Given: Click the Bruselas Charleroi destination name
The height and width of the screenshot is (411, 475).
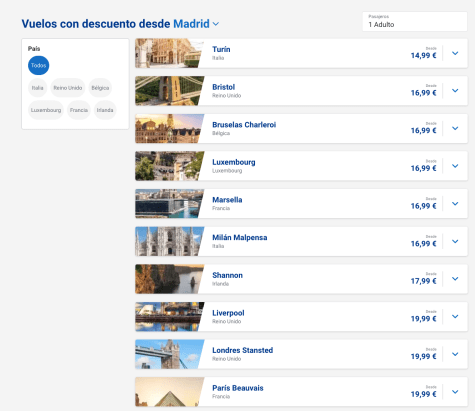Looking at the screenshot, I should [x=244, y=125].
